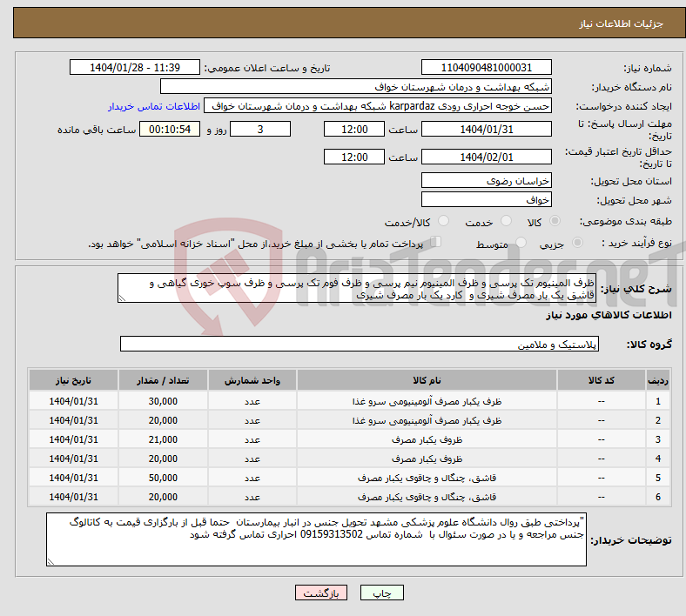Screen dimensions: 686x616
Task: Click the response deadline date 1404/01/31 field
Action: coord(486,130)
